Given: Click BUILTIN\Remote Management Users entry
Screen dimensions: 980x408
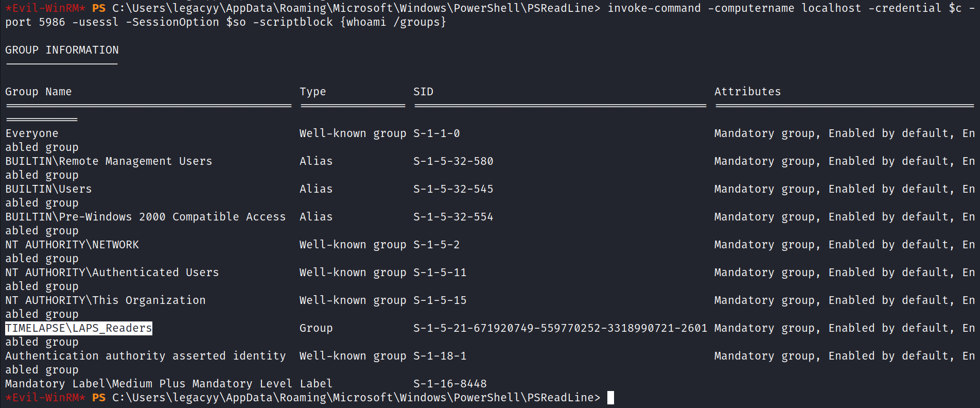Looking at the screenshot, I should (x=109, y=161).
